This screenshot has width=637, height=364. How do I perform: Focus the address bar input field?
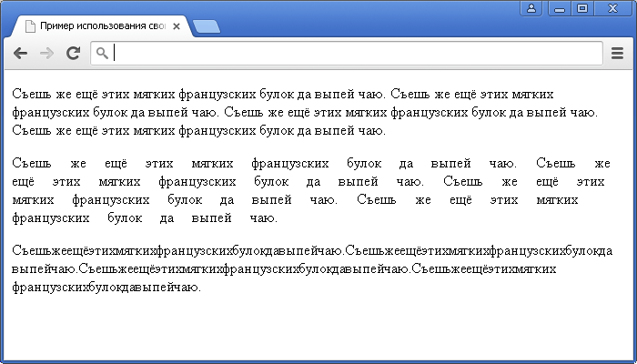tap(347, 53)
